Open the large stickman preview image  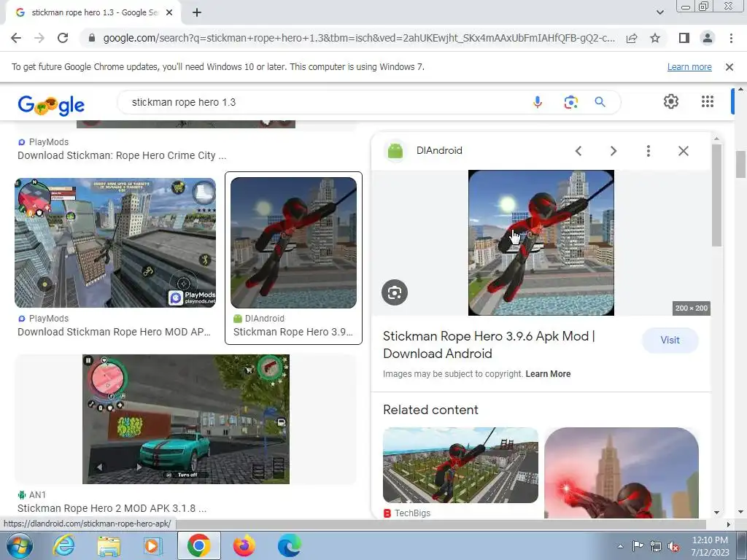pos(541,243)
